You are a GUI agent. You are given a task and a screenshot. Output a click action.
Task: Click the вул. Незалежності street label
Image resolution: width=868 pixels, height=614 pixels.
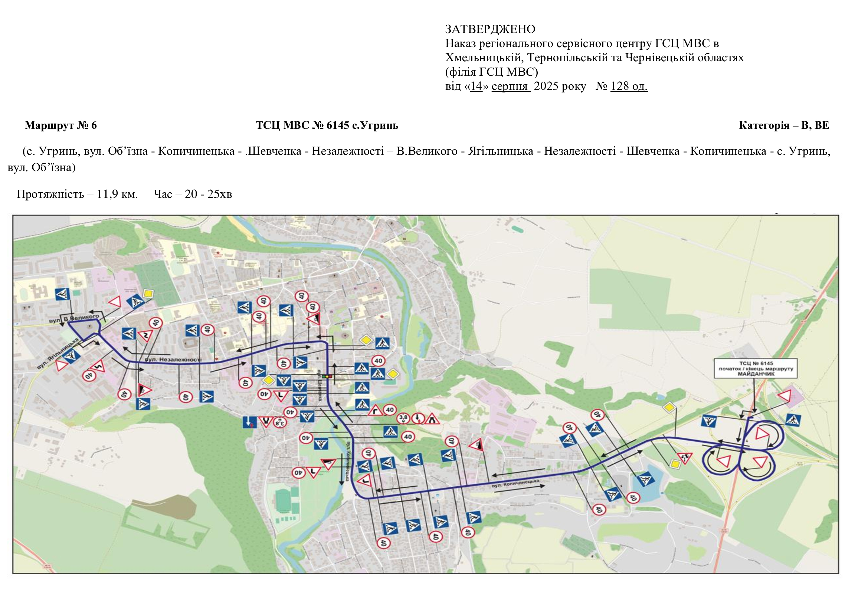click(x=174, y=360)
